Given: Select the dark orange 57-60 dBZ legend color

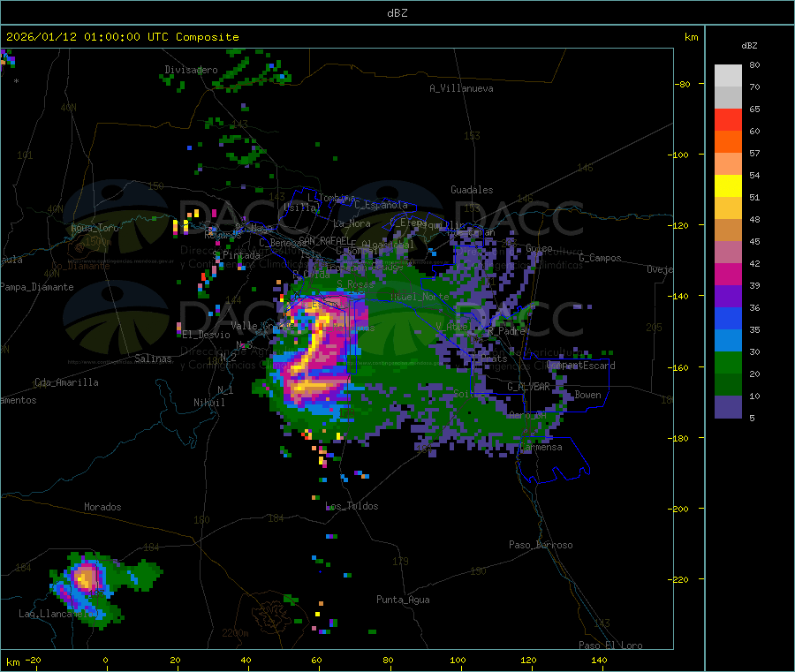Looking at the screenshot, I should tap(728, 142).
